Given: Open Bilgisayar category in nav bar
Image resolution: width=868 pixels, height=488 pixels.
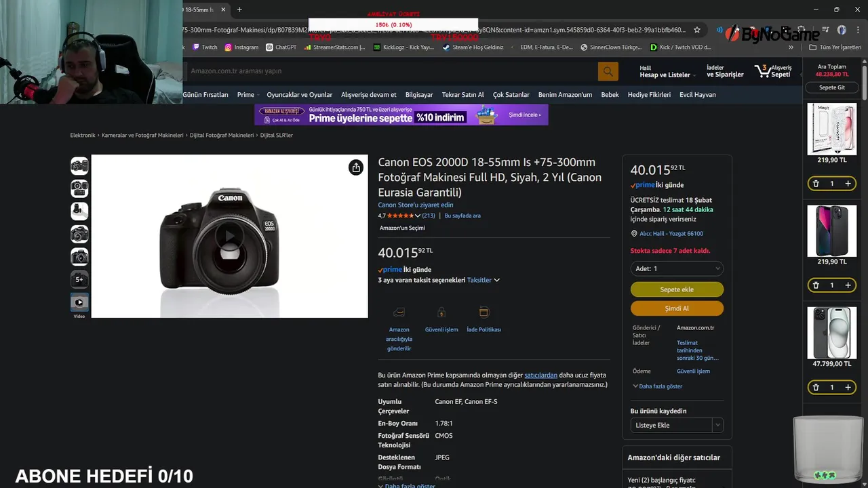Looking at the screenshot, I should point(419,95).
